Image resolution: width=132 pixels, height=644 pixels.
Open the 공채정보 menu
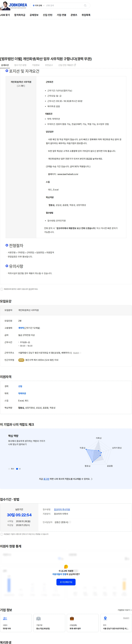pyautogui.click(x=34, y=15)
